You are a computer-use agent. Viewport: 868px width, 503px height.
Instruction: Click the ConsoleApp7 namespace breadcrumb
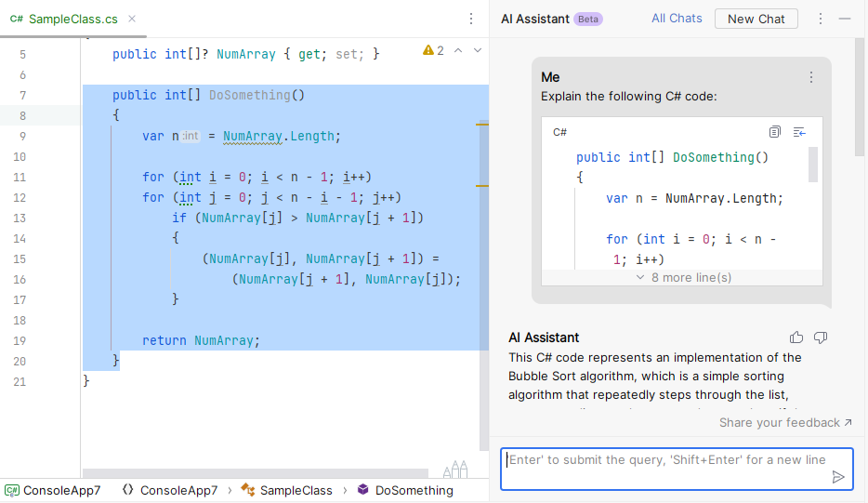170,490
